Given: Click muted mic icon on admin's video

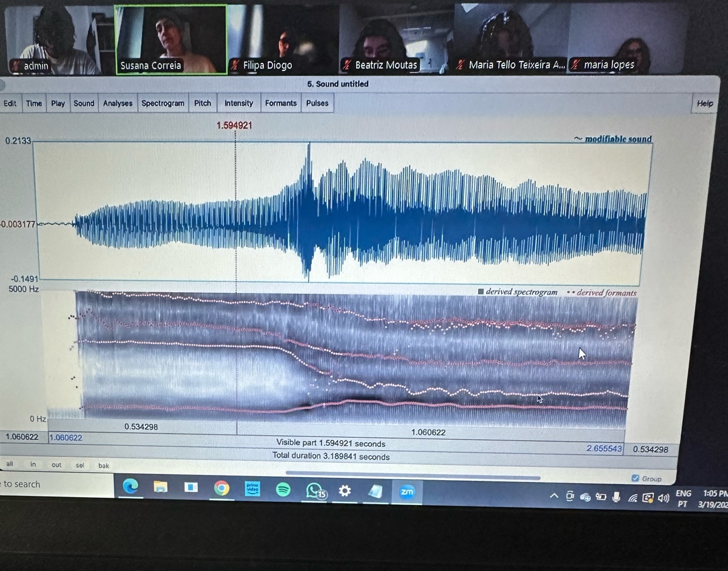Looking at the screenshot, I should [16, 66].
